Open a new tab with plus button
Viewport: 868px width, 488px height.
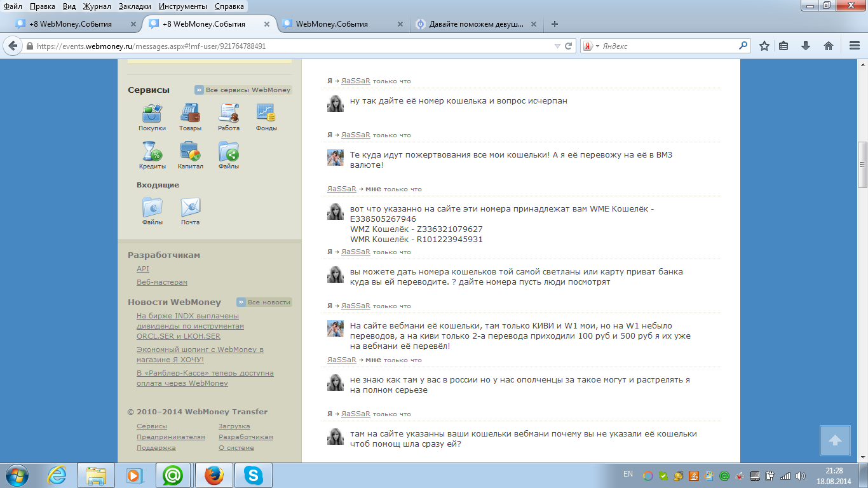(555, 24)
